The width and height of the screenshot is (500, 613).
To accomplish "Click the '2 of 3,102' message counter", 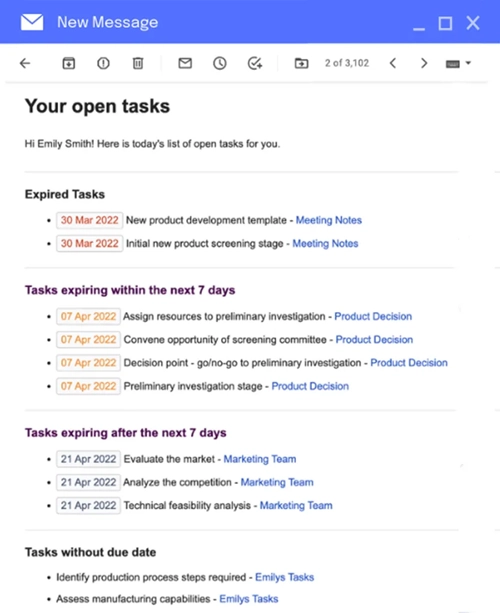I will [x=347, y=63].
